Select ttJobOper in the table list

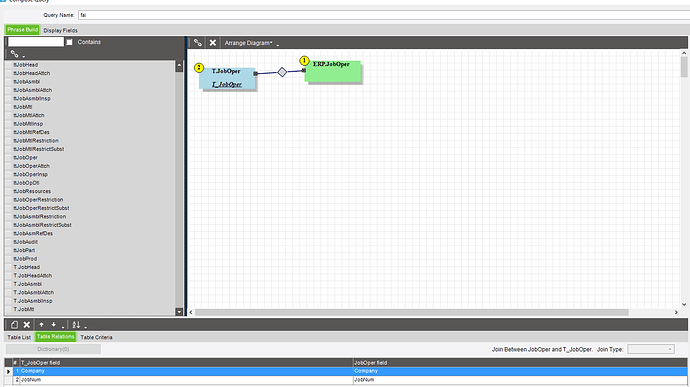(x=26, y=158)
